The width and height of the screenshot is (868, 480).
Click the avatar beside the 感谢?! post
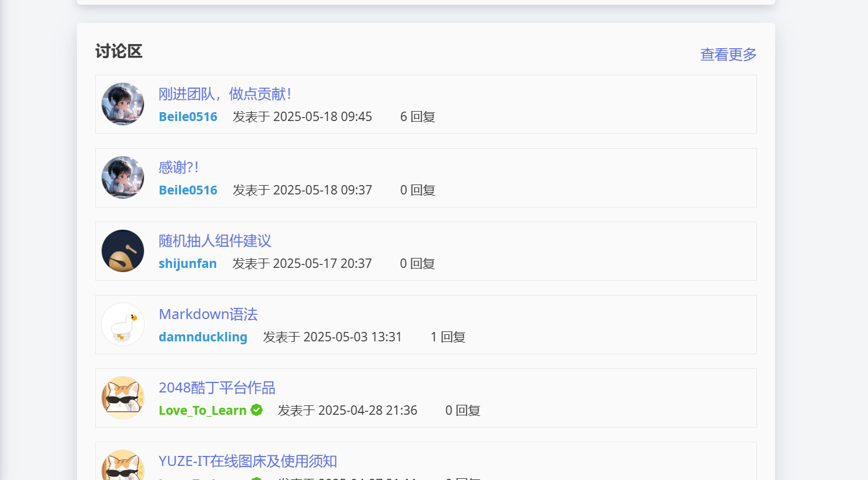click(x=123, y=177)
